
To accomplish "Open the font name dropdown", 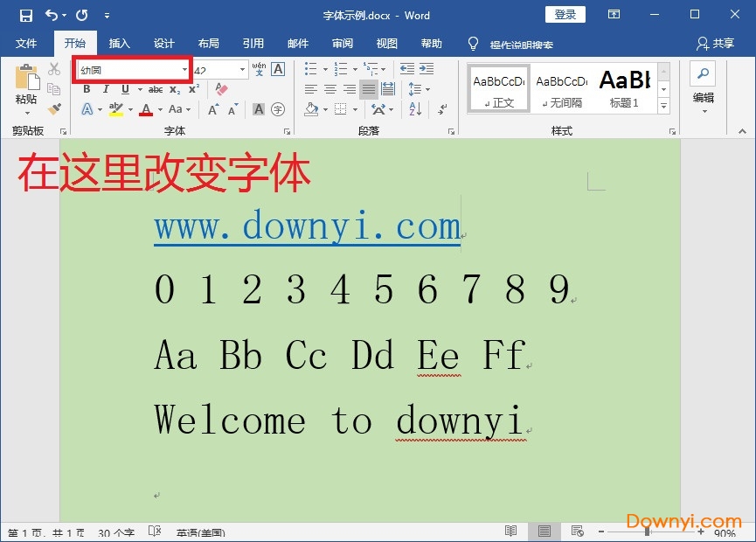I will point(184,69).
